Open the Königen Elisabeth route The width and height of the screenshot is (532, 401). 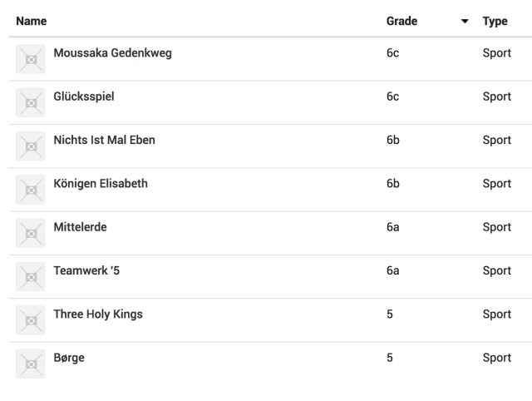point(101,183)
